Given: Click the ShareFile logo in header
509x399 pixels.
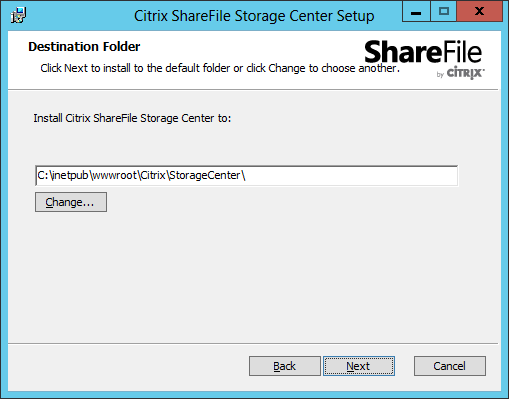Looking at the screenshot, I should coord(423,52).
